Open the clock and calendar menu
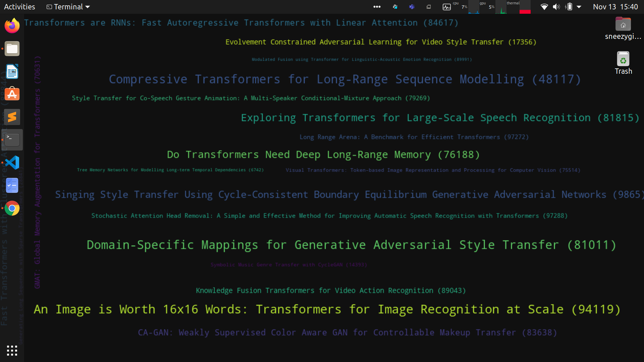 click(615, 7)
